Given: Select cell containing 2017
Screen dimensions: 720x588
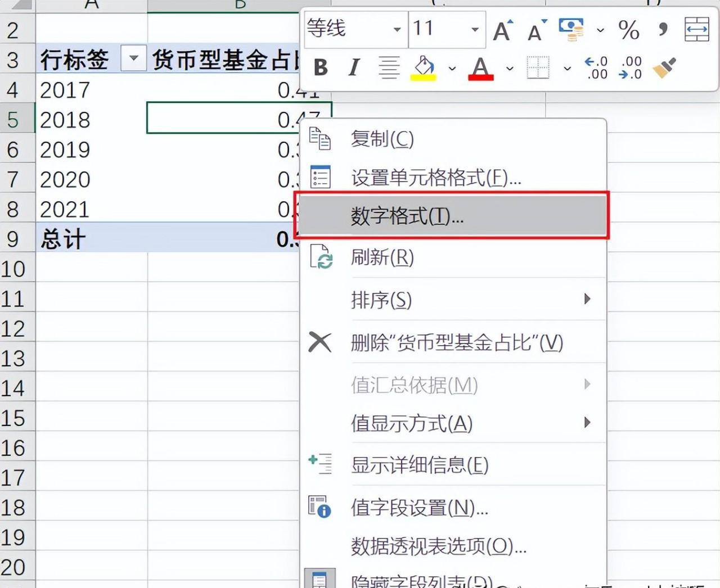Looking at the screenshot, I should [x=92, y=89].
